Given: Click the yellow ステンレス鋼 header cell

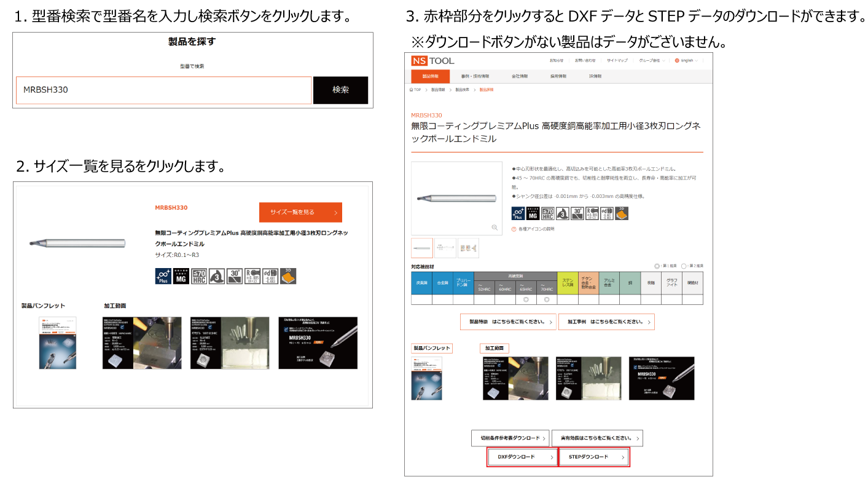Looking at the screenshot, I should click(568, 283).
